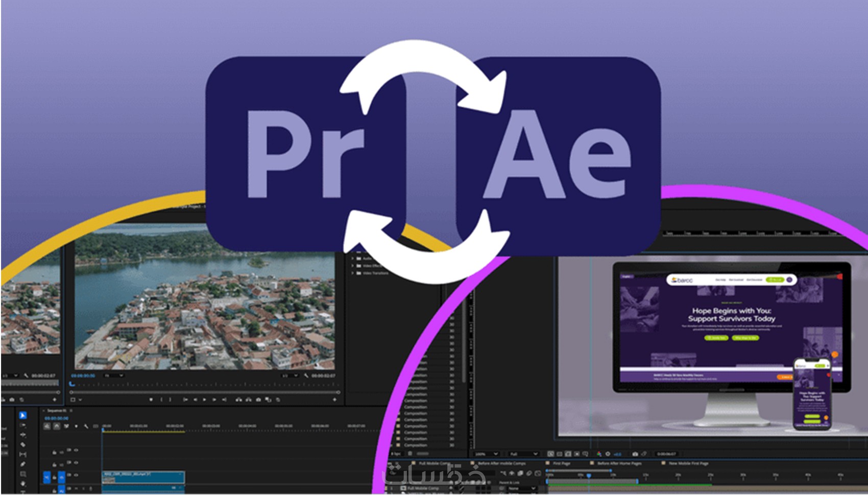This screenshot has height=495, width=868.
Task: Select the Track Select Forward tool
Action: (22, 425)
